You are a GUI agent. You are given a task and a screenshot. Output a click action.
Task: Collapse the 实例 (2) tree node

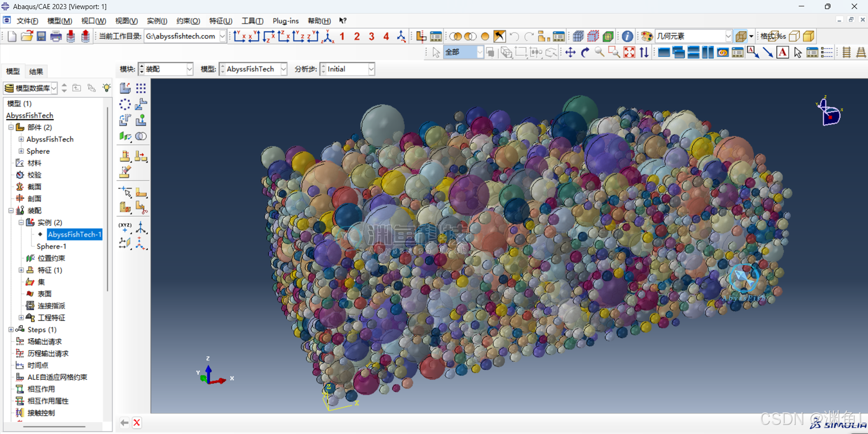[21, 222]
